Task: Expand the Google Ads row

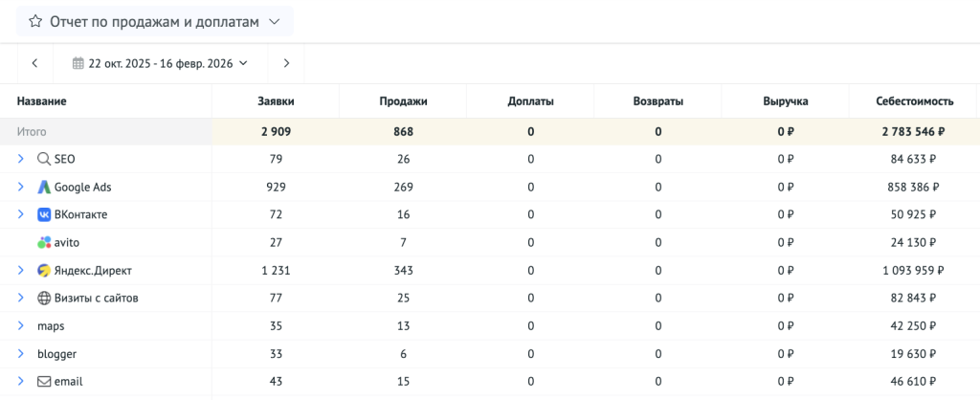Action: click(21, 188)
